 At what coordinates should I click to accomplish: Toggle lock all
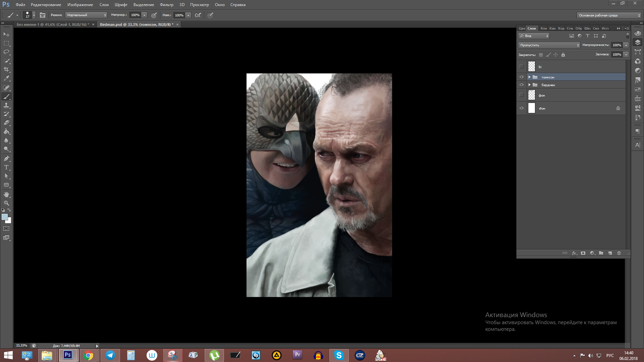tap(563, 55)
